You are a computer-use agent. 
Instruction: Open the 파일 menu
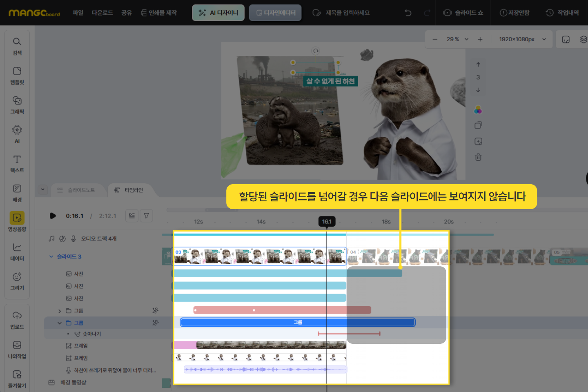[x=78, y=13]
